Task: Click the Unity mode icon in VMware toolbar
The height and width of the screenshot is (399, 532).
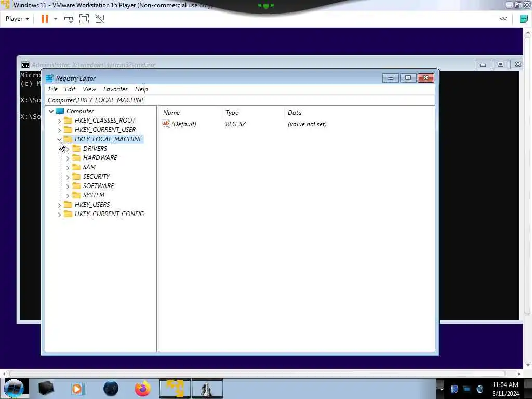Action: [100, 19]
